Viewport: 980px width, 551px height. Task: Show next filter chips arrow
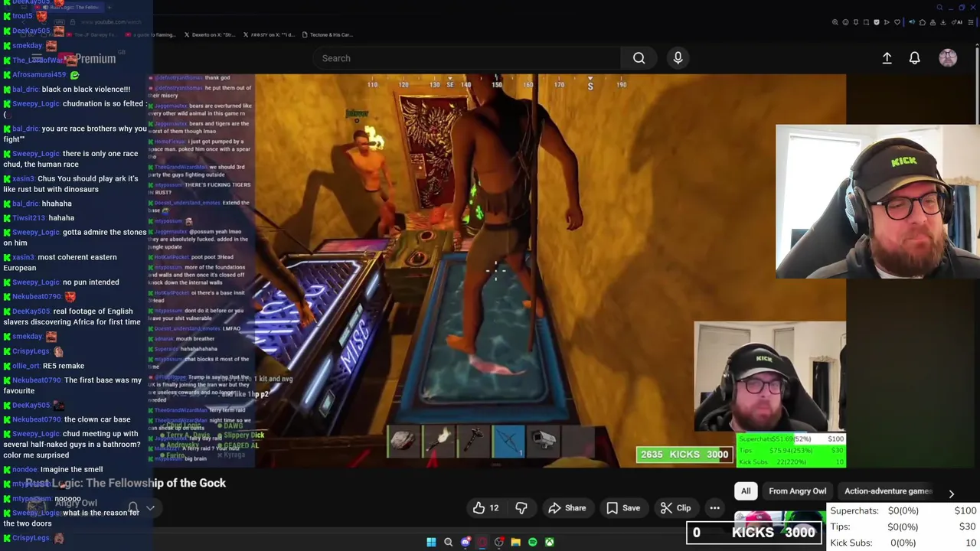(x=952, y=494)
